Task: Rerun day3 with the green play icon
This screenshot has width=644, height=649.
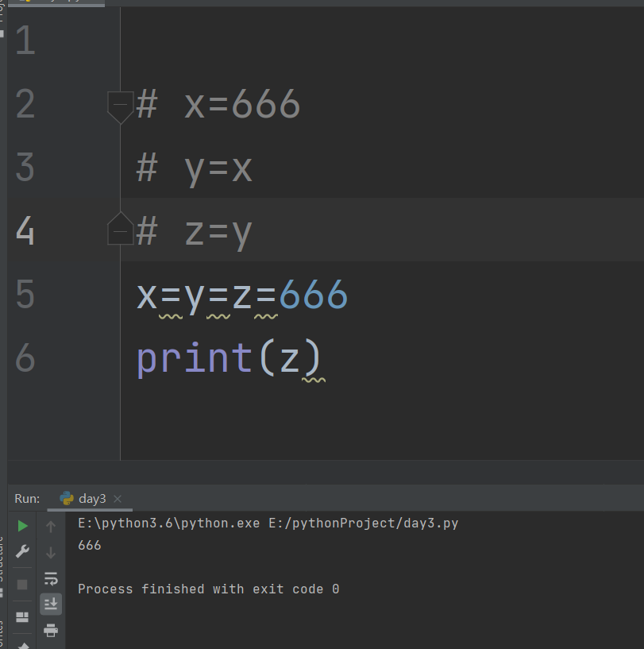Action: point(23,526)
